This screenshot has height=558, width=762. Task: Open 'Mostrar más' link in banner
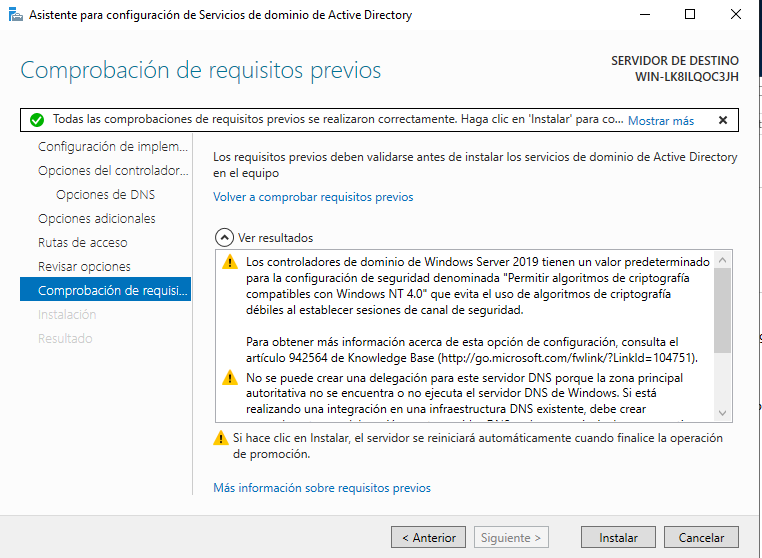pos(661,121)
